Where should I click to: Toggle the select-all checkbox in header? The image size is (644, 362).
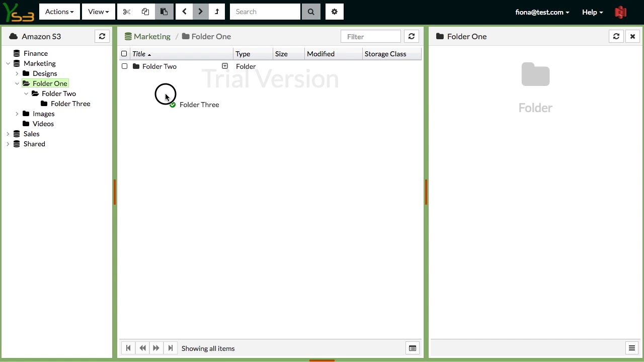tap(124, 54)
